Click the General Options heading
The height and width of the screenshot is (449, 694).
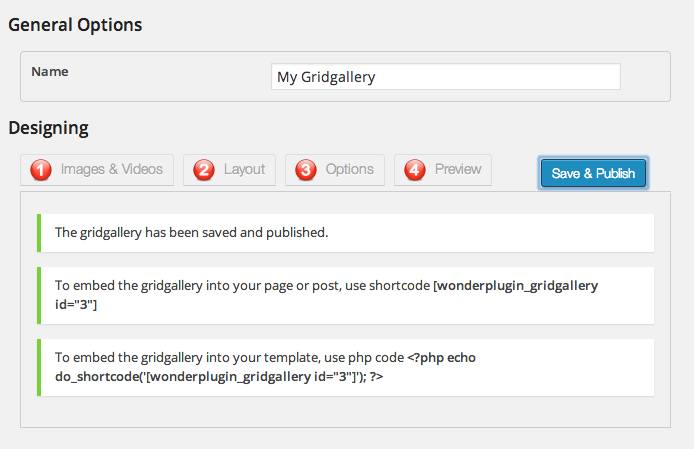(75, 25)
